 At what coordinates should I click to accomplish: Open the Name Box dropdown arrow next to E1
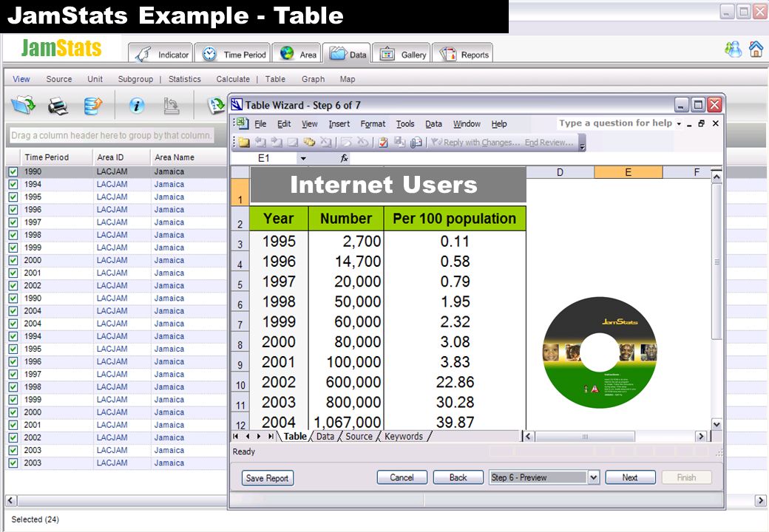303,158
